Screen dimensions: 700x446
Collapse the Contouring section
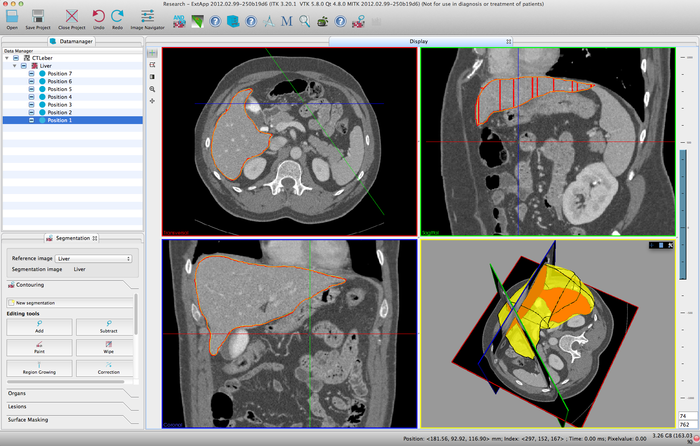[71, 285]
